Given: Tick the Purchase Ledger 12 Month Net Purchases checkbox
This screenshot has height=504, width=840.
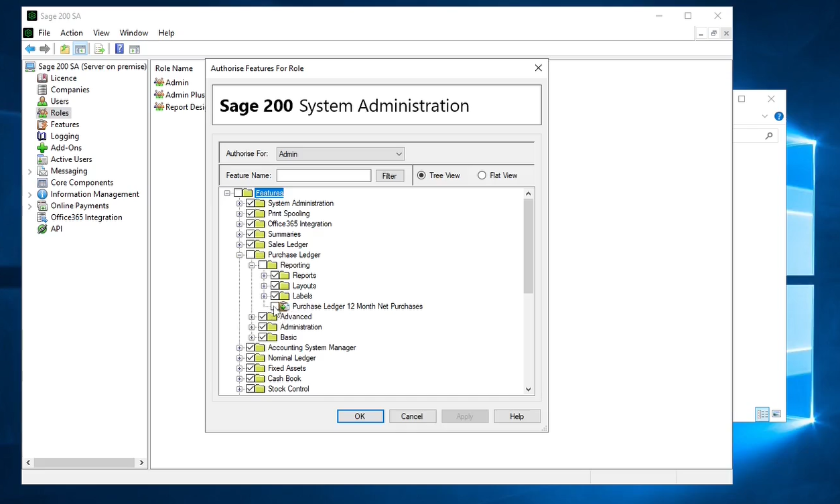Looking at the screenshot, I should click(x=275, y=307).
